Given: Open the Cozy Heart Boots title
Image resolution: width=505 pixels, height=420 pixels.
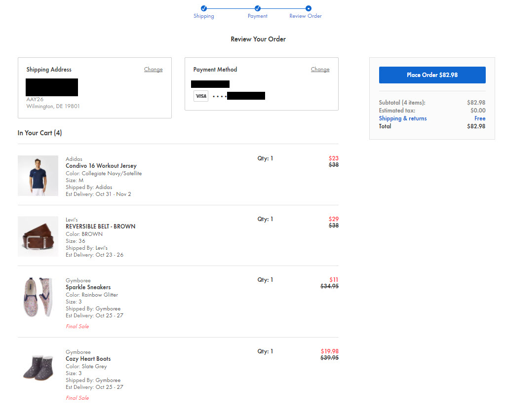Looking at the screenshot, I should click(88, 359).
